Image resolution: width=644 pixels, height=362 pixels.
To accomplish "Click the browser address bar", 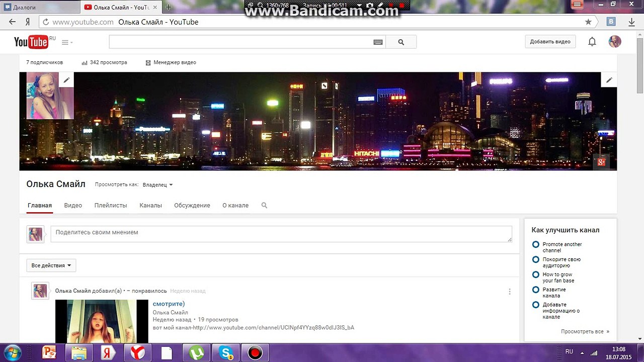I will pyautogui.click(x=317, y=22).
